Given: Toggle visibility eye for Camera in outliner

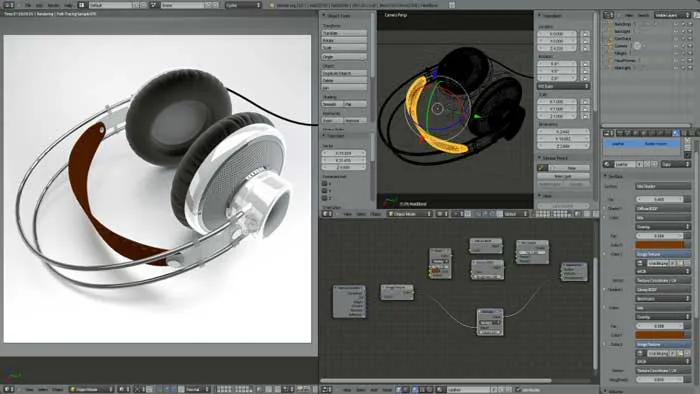Looking at the screenshot, I should pos(676,46).
